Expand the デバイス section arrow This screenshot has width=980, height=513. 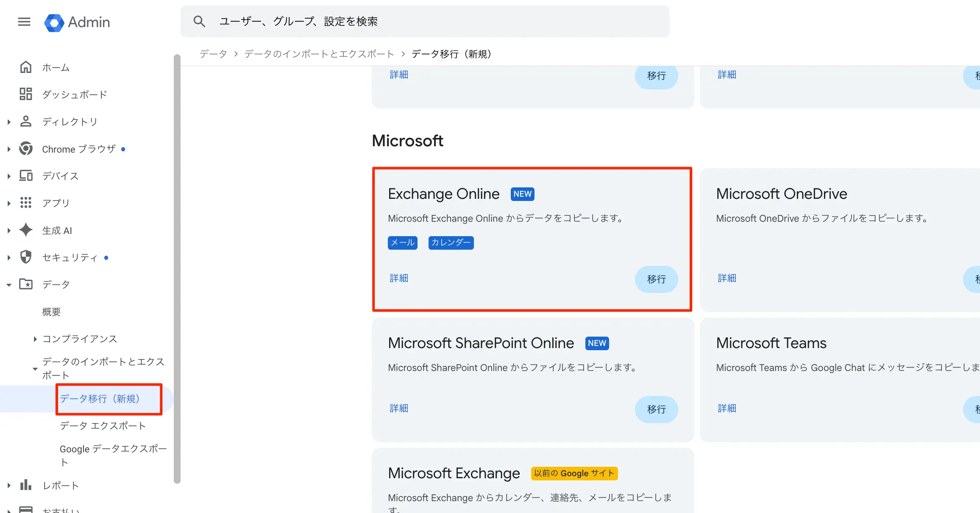[x=8, y=176]
